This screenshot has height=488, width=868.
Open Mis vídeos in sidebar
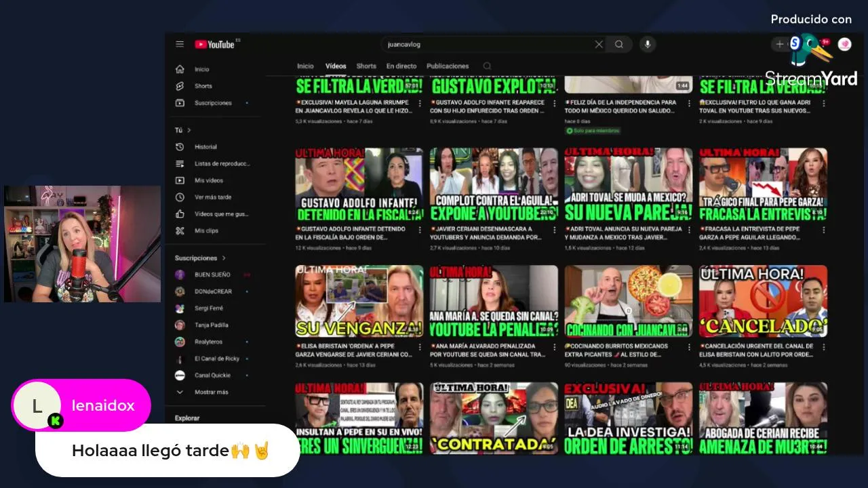coord(208,180)
